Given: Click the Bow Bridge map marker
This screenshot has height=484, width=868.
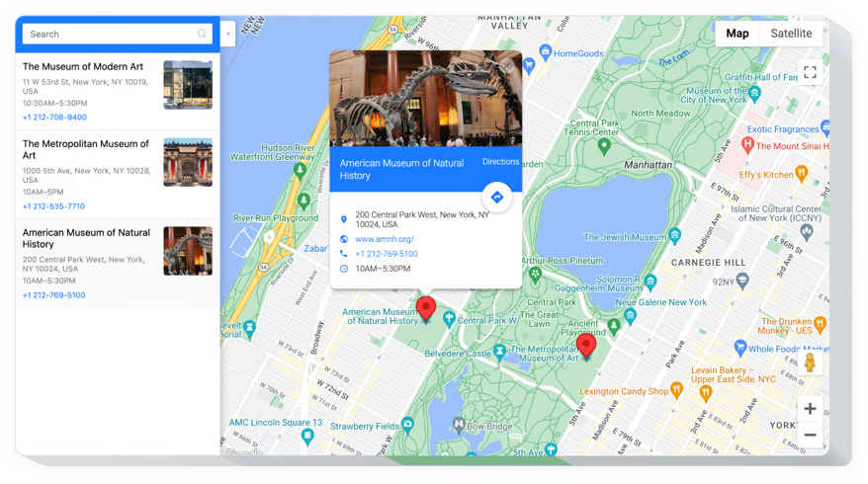Looking at the screenshot, I should click(x=459, y=425).
